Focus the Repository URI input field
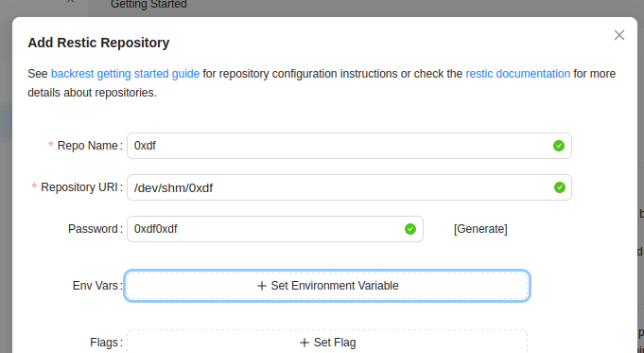The width and height of the screenshot is (644, 353). click(x=349, y=187)
